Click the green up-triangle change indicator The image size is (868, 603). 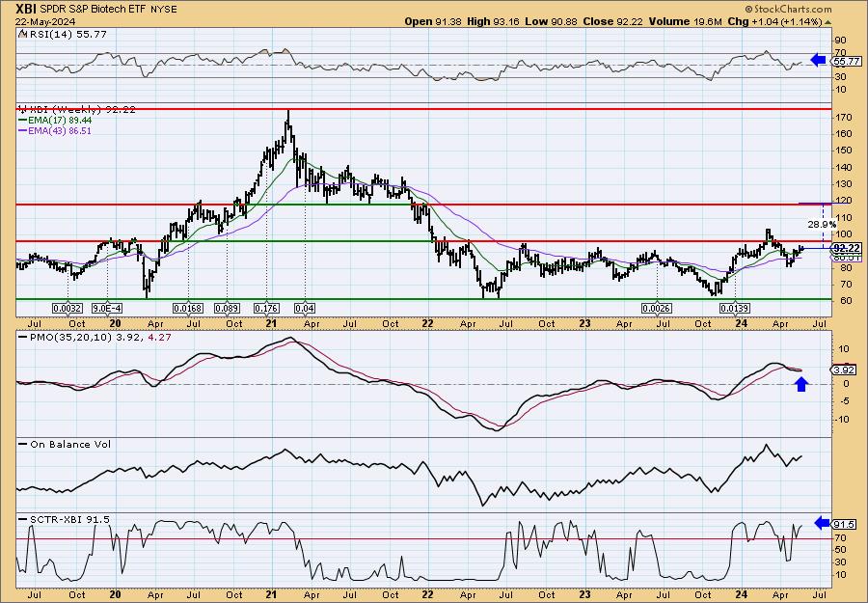pos(828,22)
